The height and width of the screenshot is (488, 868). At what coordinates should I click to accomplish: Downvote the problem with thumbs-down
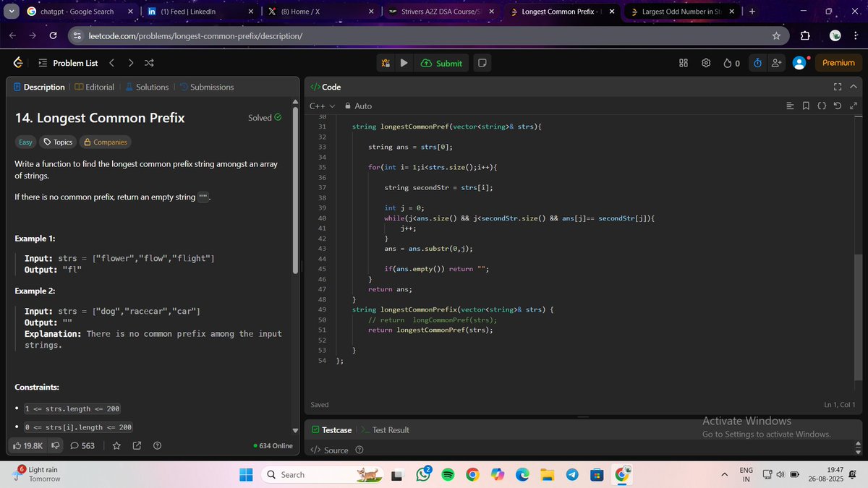click(55, 445)
